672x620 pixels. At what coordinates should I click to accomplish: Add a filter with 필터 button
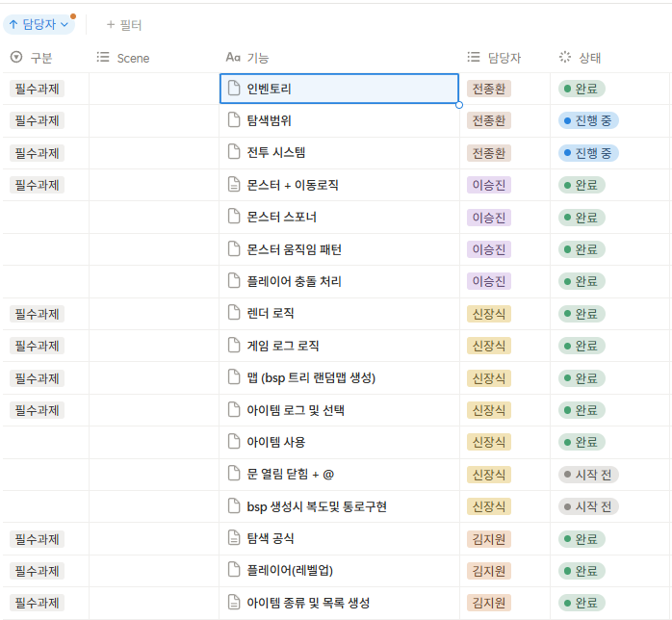[x=124, y=25]
